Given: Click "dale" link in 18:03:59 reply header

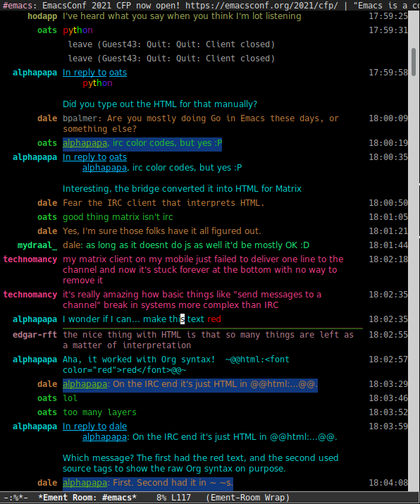Looking at the screenshot, I should pos(118,426).
